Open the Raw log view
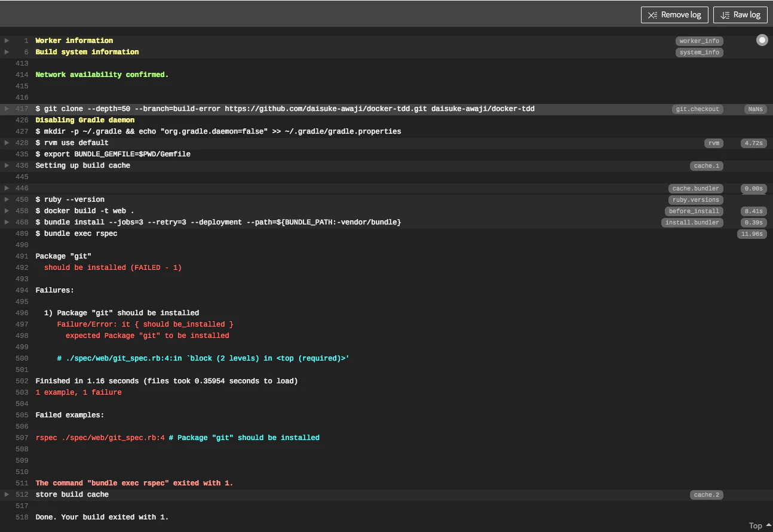 pos(740,15)
